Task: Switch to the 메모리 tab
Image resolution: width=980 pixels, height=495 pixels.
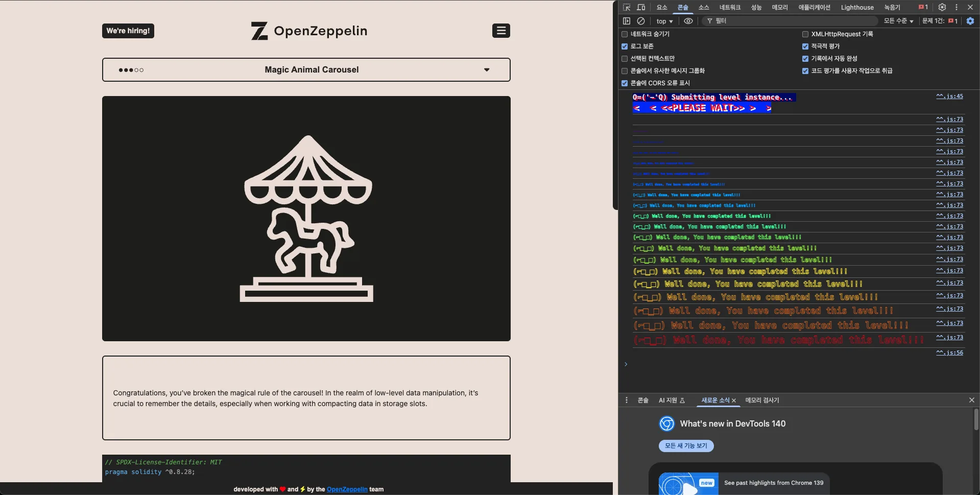Action: pyautogui.click(x=780, y=7)
